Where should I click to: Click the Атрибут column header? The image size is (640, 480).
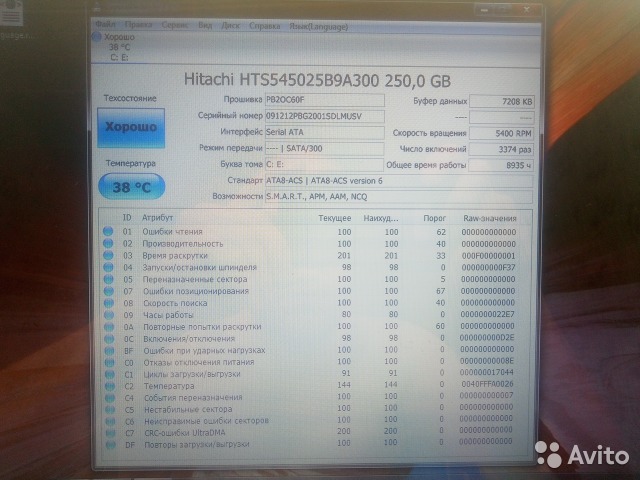click(158, 218)
